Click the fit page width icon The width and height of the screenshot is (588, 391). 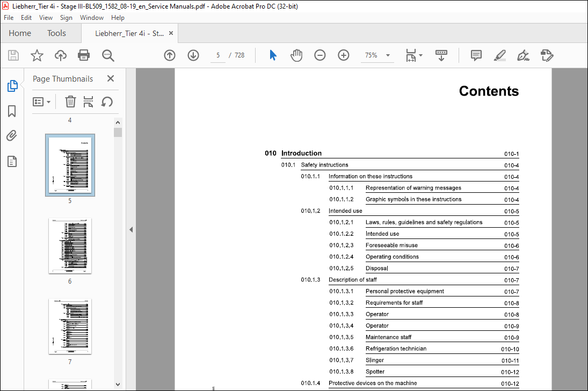tap(411, 55)
